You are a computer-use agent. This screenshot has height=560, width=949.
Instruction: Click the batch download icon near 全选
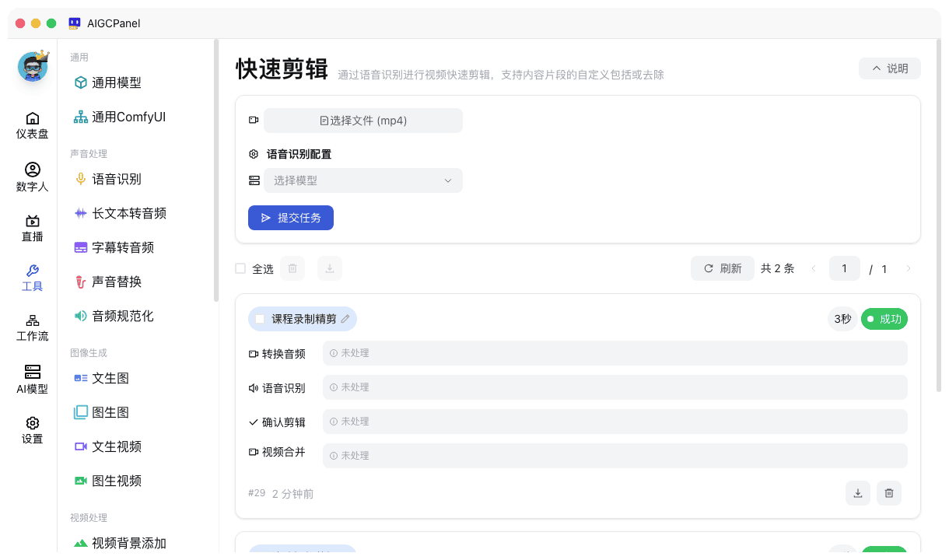pos(330,268)
